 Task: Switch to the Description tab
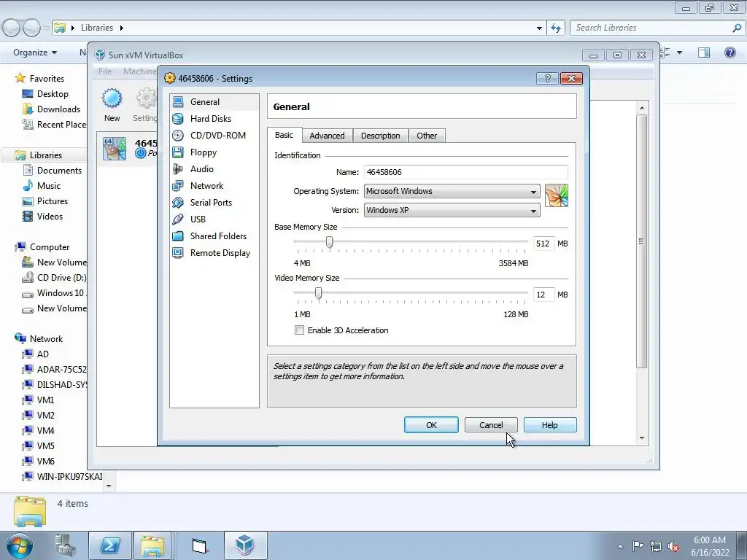click(380, 136)
